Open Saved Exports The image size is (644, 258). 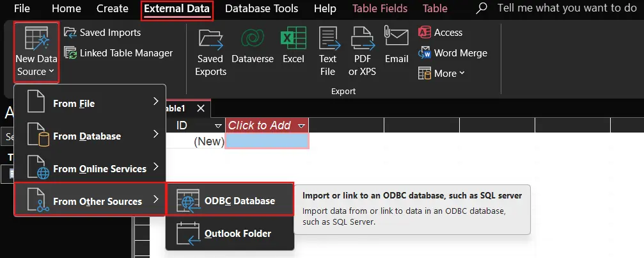point(210,52)
